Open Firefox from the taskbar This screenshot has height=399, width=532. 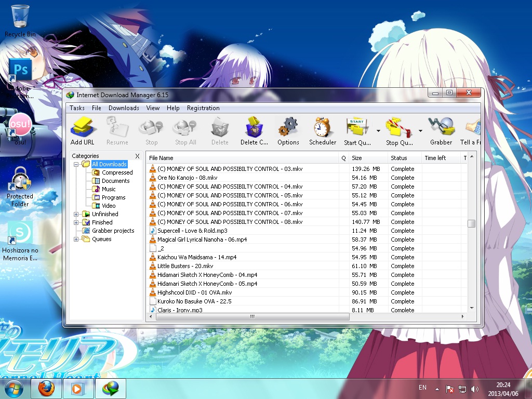(46, 389)
